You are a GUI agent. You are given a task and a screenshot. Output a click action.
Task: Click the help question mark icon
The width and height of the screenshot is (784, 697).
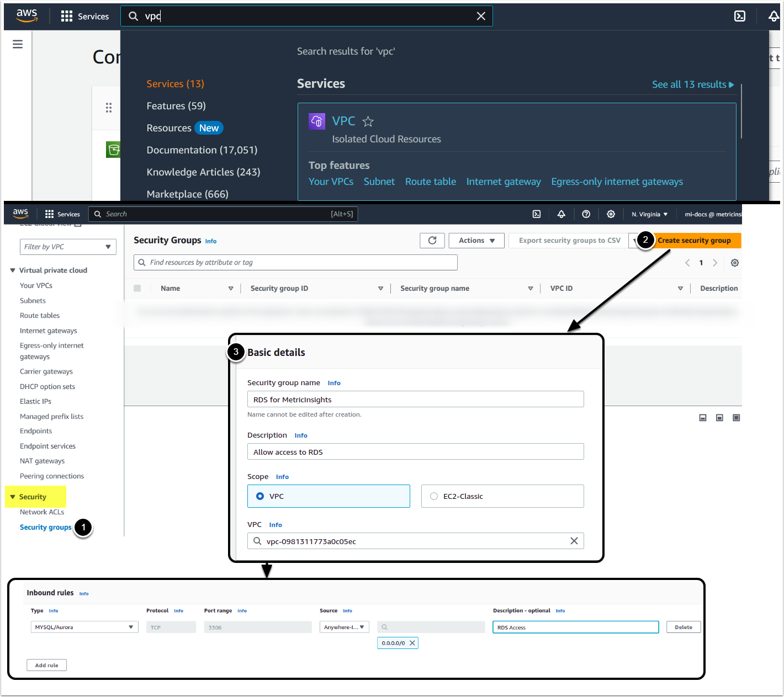click(586, 214)
